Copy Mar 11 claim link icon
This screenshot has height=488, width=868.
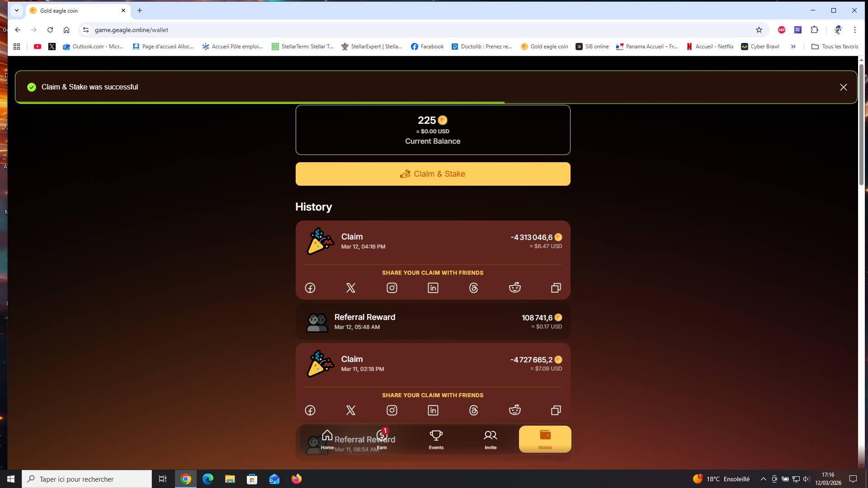coord(556,410)
